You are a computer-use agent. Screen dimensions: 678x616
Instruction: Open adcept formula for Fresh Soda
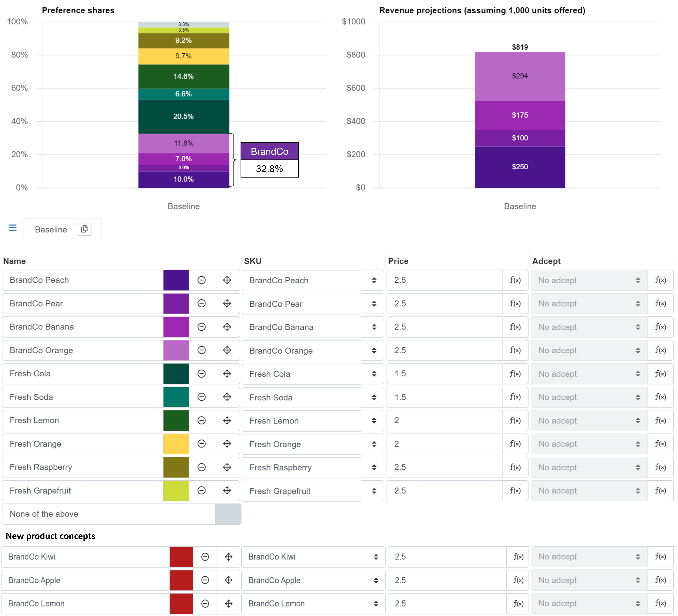point(661,397)
